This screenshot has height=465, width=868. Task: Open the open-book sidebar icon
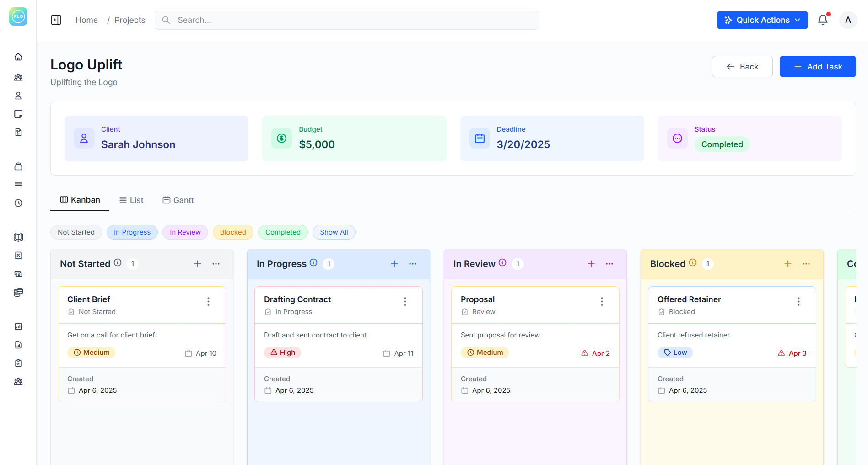pos(18,237)
